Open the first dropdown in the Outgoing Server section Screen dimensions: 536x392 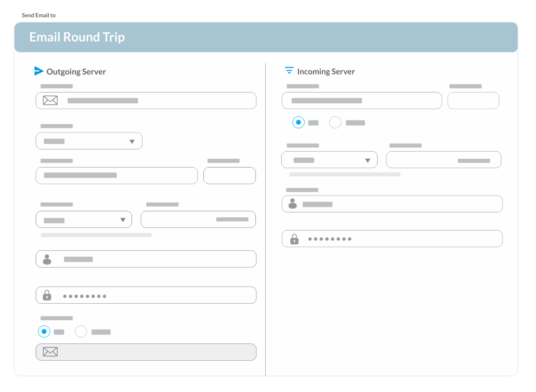[x=89, y=141]
